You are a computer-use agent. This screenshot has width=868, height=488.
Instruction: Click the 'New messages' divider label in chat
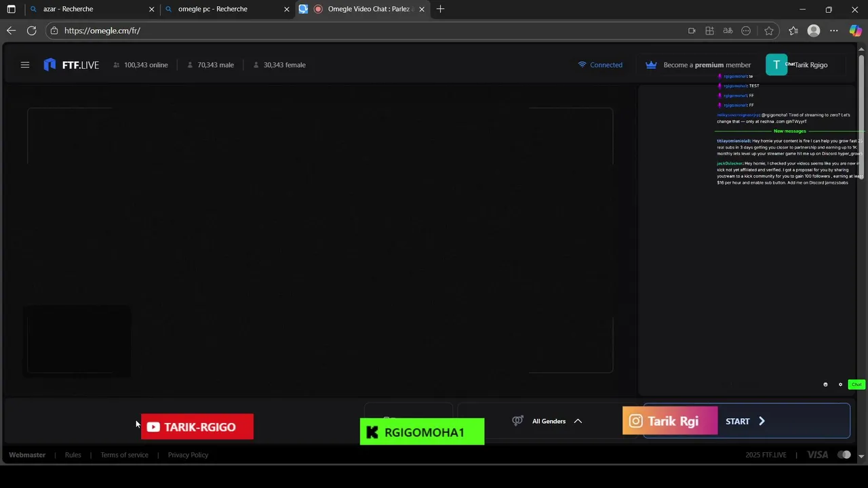[x=790, y=131]
